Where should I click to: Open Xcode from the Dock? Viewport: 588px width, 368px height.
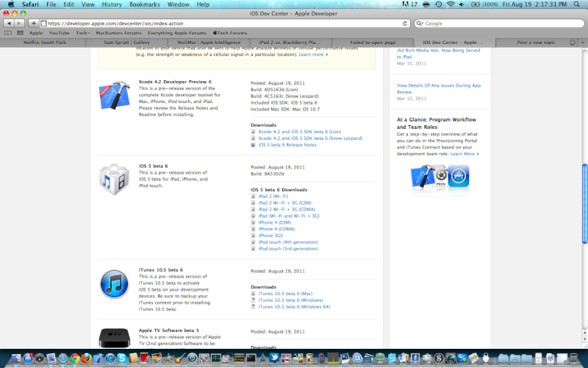pyautogui.click(x=98, y=358)
